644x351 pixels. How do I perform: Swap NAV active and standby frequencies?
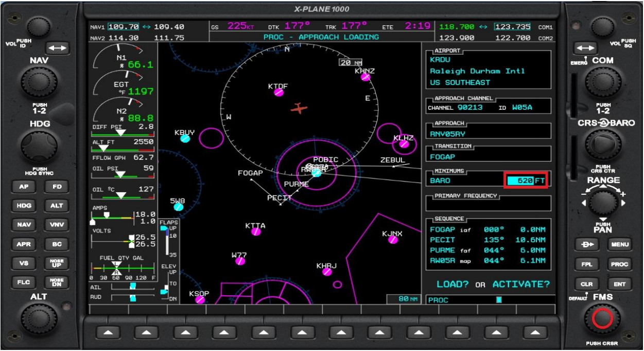(57, 48)
